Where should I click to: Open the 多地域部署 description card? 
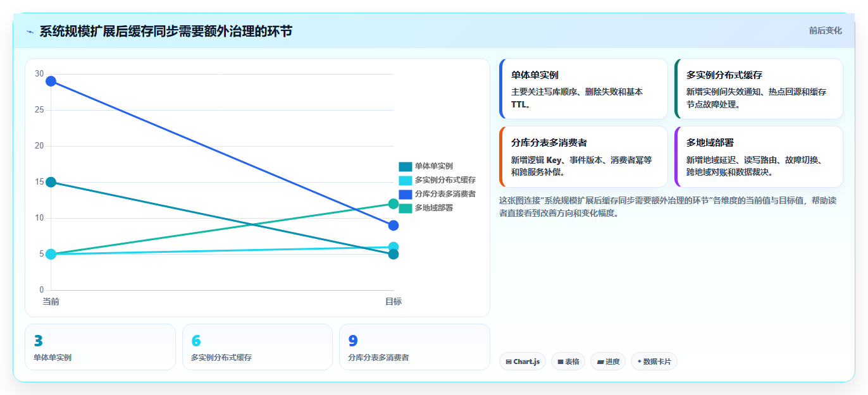coord(759,157)
